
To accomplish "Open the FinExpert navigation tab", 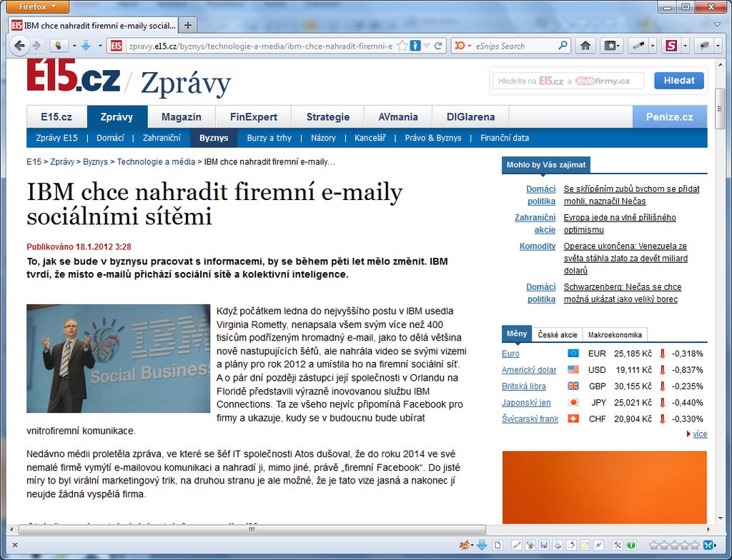I will [x=254, y=116].
